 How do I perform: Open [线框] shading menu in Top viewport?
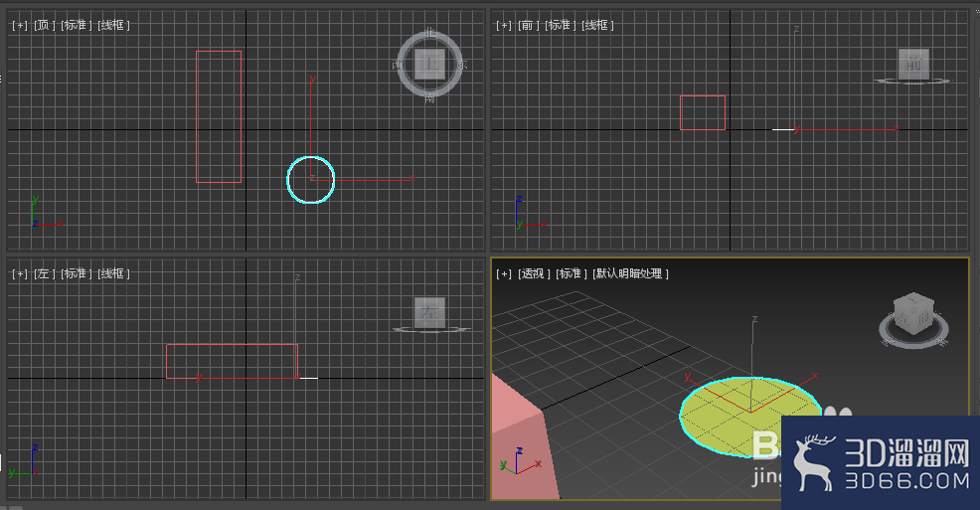113,25
